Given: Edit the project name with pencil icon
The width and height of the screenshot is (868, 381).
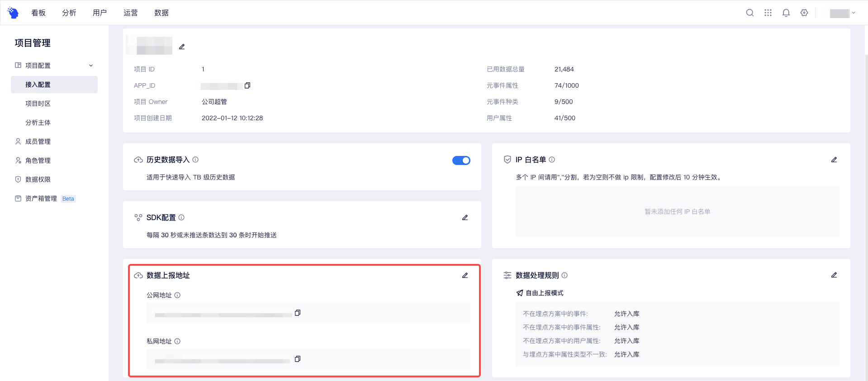Looking at the screenshot, I should [182, 47].
